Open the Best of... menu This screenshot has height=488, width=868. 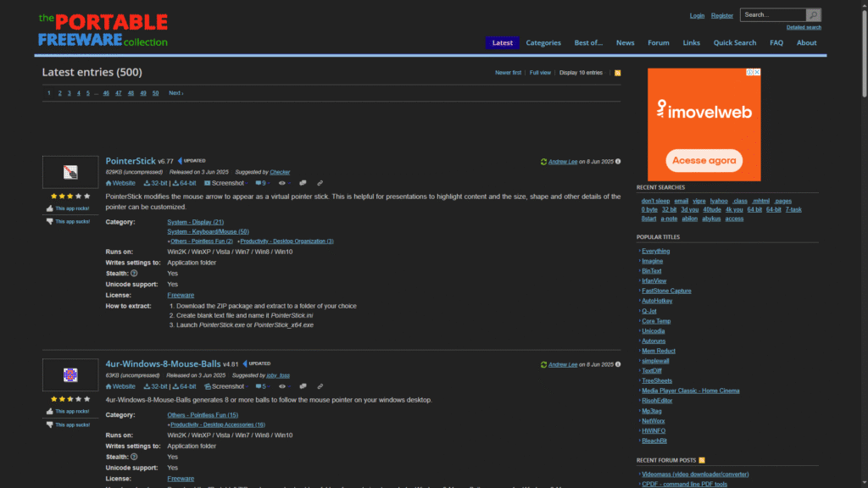[x=588, y=42]
